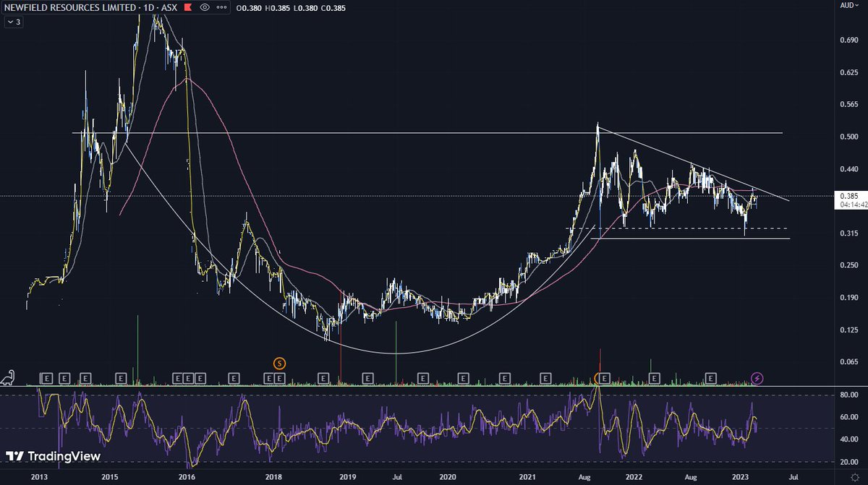This screenshot has width=868, height=485.
Task: Click the 40.00 RSI scale label
Action: click(x=848, y=439)
